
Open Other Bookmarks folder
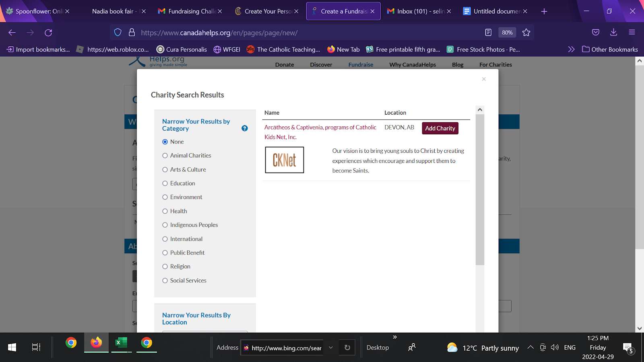[610, 49]
